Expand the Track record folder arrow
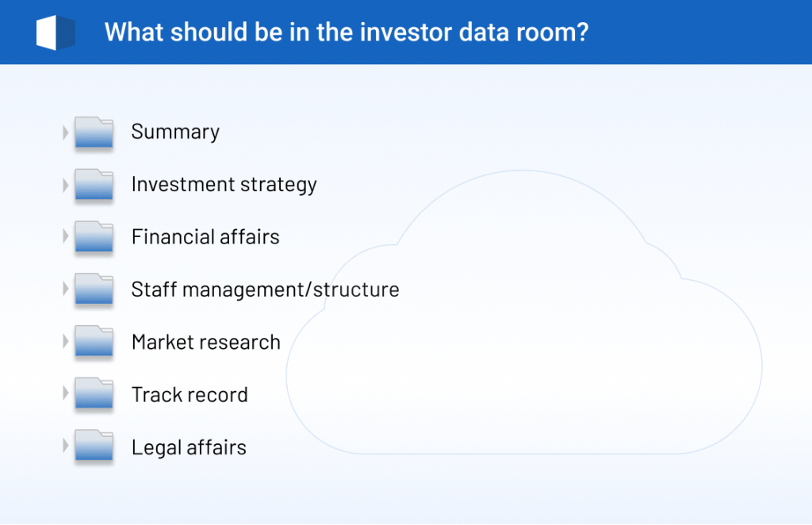Image resolution: width=812 pixels, height=525 pixels. pyautogui.click(x=66, y=394)
